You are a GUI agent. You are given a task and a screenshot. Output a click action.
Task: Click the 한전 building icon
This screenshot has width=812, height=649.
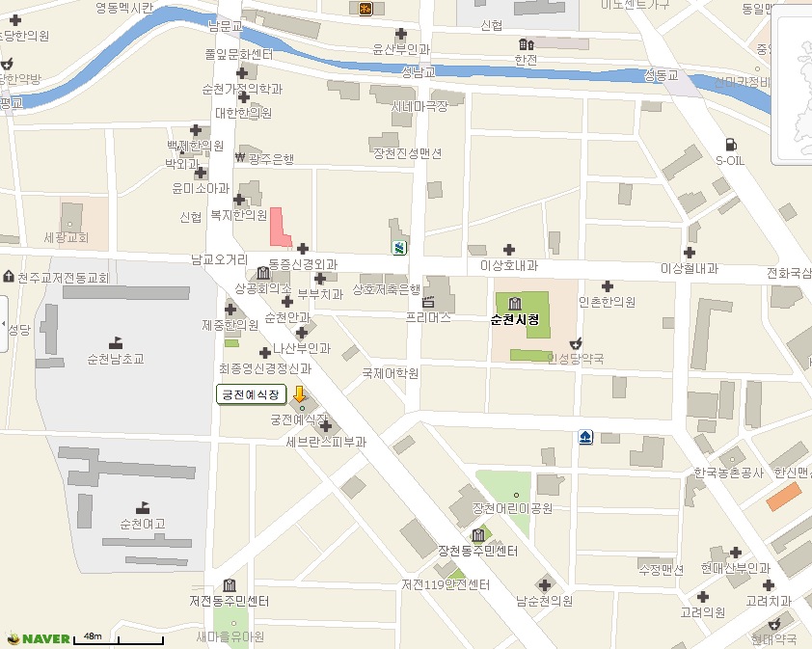[525, 44]
